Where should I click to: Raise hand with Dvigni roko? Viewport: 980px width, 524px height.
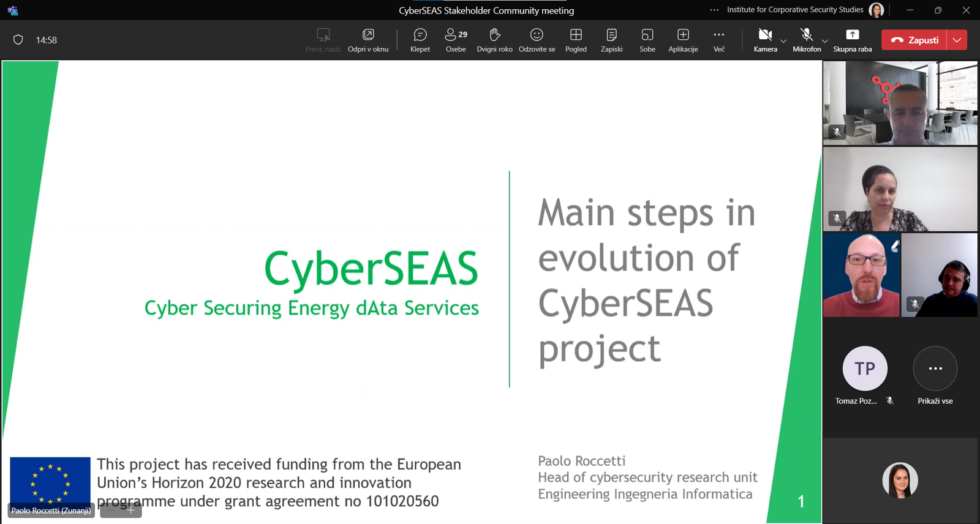(x=494, y=40)
